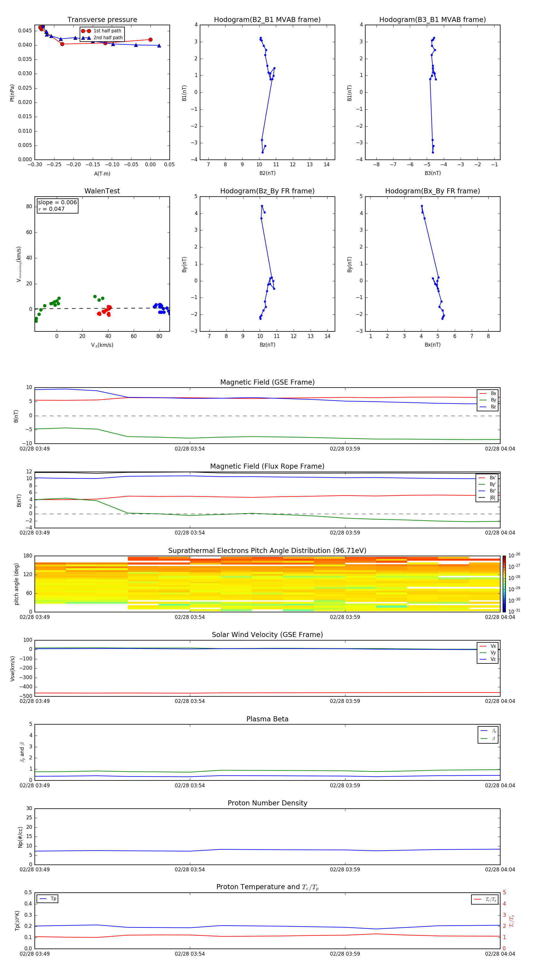Click the 'Transverse pressure' plot title
The width and height of the screenshot is (535, 980).
pos(102,19)
